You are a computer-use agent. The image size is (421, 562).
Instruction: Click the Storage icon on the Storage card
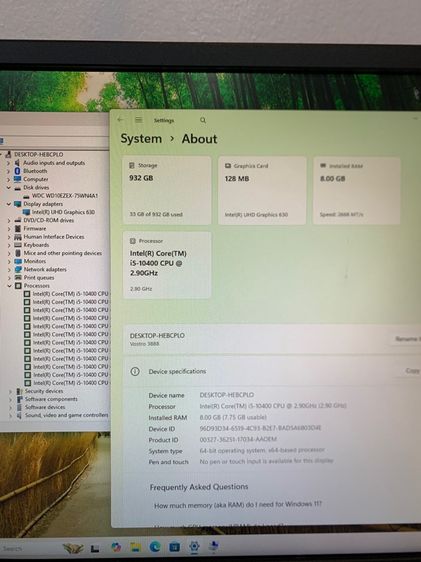coord(131,165)
